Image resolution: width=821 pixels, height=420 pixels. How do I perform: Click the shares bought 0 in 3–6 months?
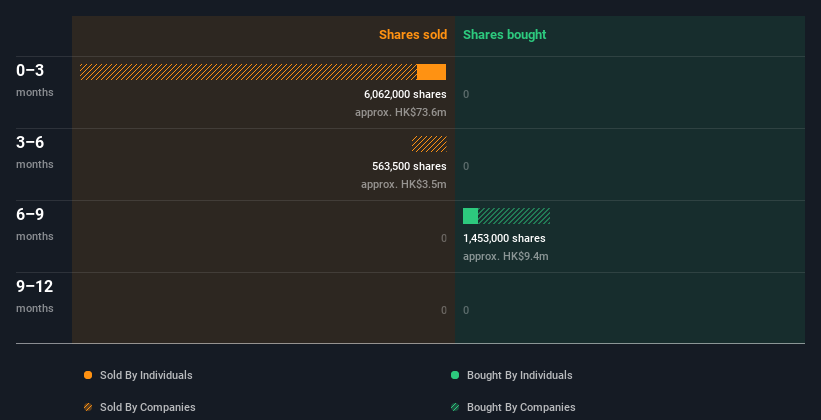tap(466, 167)
